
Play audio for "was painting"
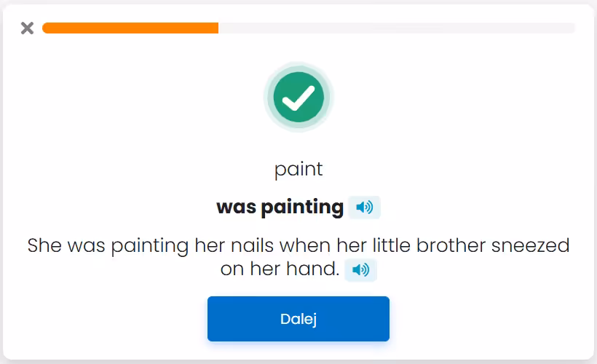point(364,207)
